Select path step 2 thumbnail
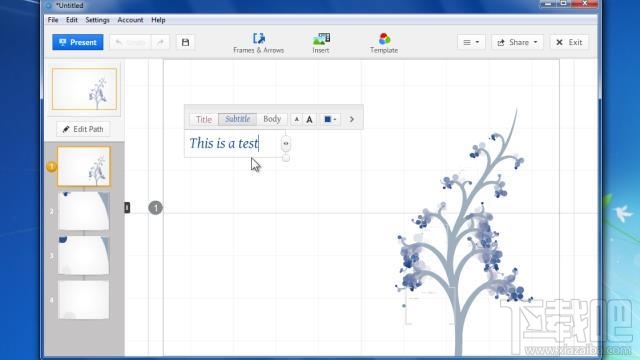640x360 pixels. point(84,211)
